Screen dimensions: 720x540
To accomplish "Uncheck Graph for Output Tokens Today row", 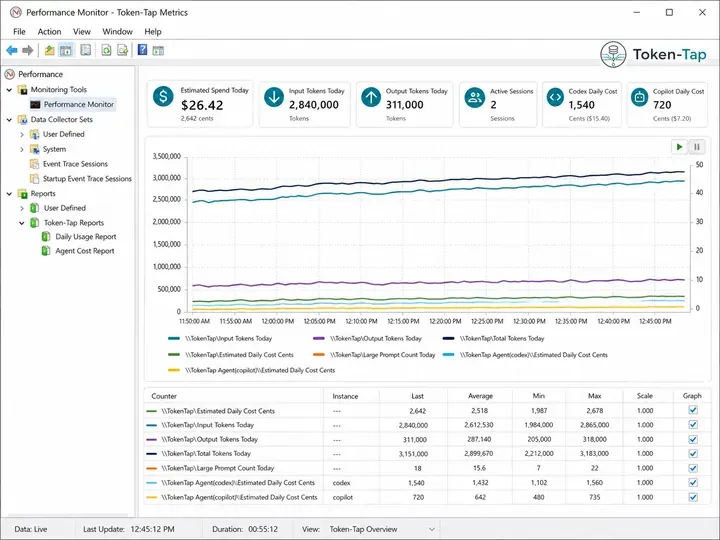I will pyautogui.click(x=693, y=439).
